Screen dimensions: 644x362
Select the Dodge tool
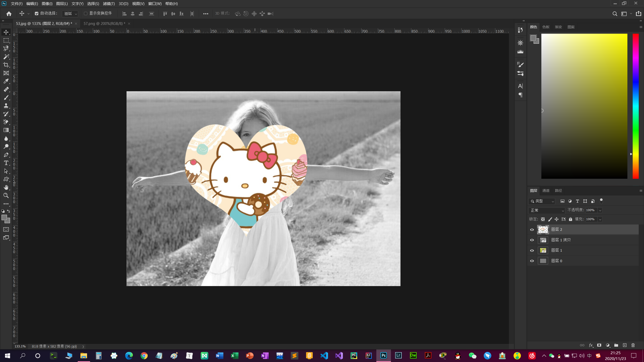[6, 147]
